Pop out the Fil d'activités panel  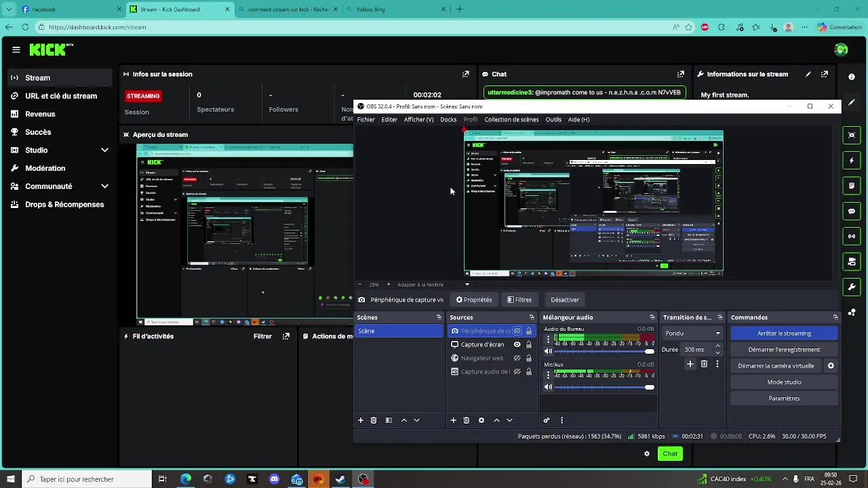click(286, 336)
